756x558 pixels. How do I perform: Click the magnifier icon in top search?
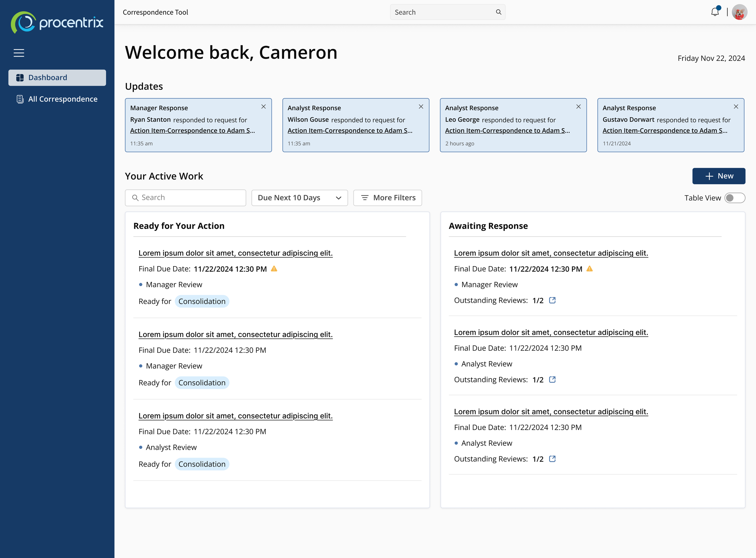498,12
